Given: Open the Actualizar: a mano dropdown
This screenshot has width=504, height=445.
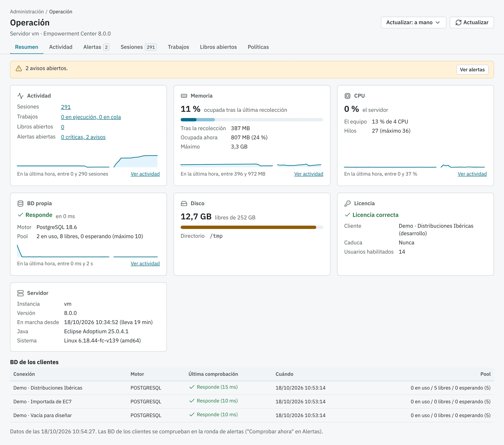Looking at the screenshot, I should 413,23.
